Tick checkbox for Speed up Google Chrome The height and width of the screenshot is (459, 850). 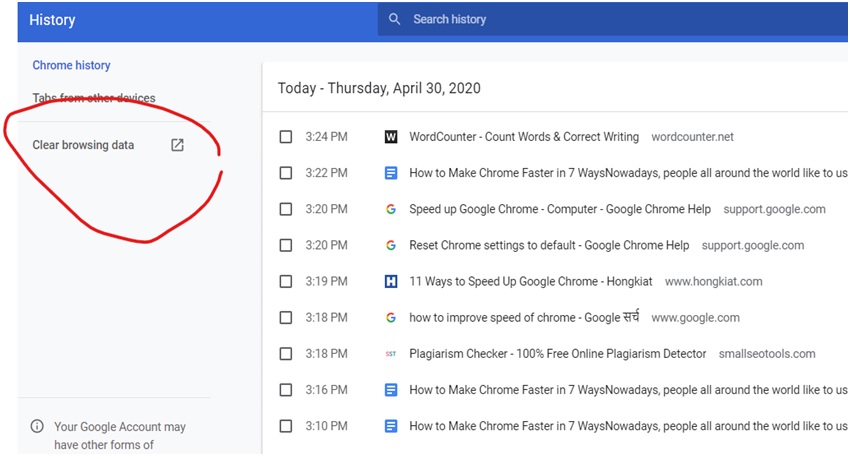(286, 209)
